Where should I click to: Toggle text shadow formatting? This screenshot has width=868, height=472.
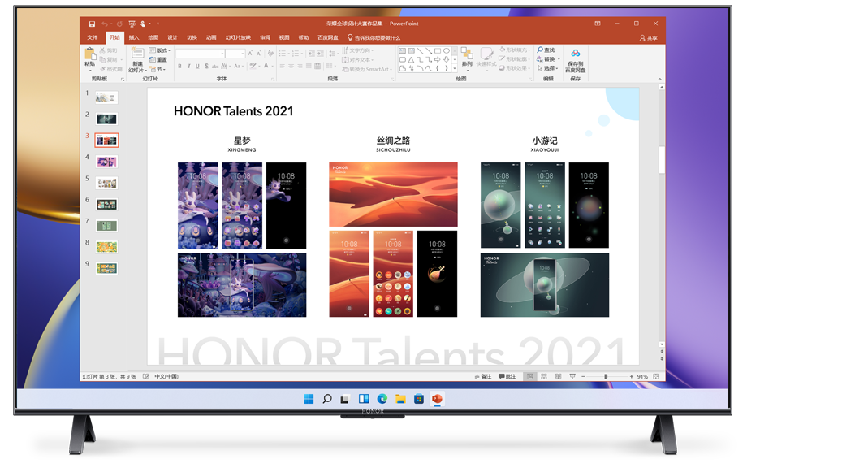pos(206,66)
